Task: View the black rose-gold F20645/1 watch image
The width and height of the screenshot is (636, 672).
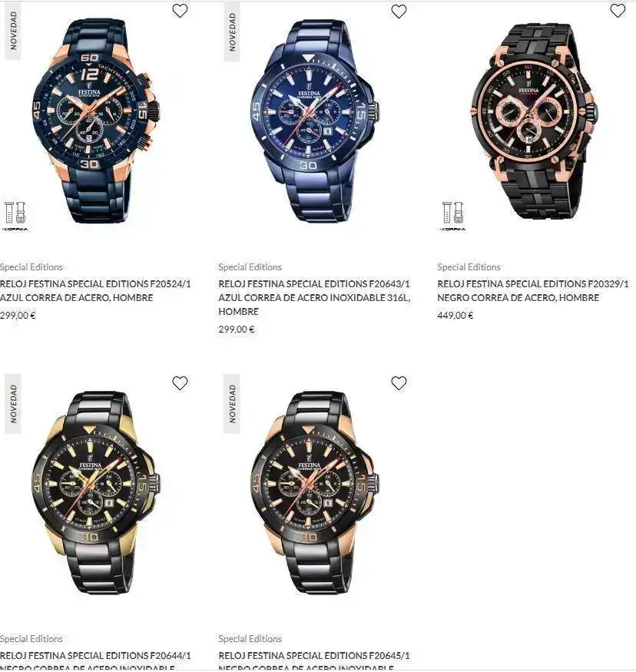Action: 315,492
